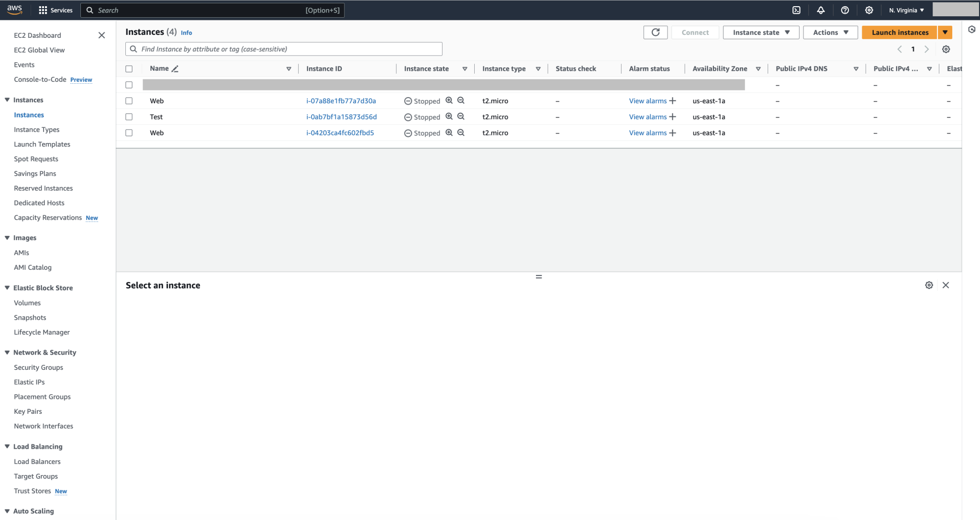Screen dimensions: 980x520
Task: Select the checkbox for the first Web instance
Action: (x=129, y=100)
